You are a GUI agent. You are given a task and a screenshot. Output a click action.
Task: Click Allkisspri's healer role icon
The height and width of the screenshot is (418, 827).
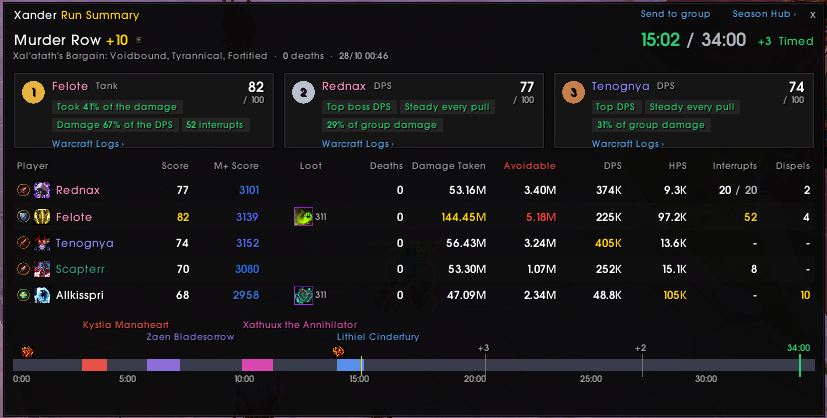[23, 295]
